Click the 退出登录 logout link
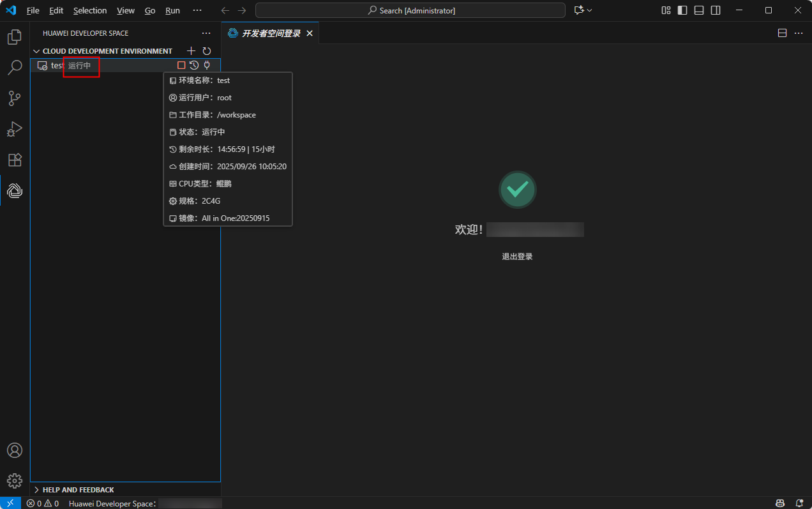812x509 pixels. pyautogui.click(x=517, y=257)
